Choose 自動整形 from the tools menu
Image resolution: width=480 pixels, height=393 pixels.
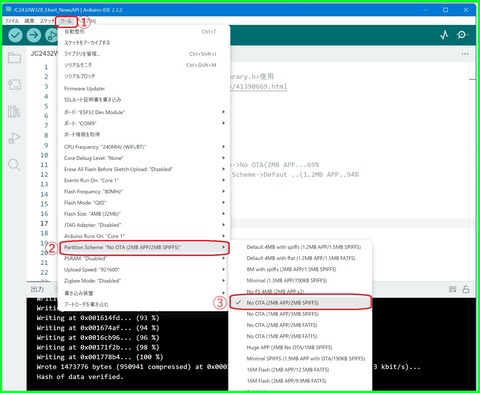[144, 32]
